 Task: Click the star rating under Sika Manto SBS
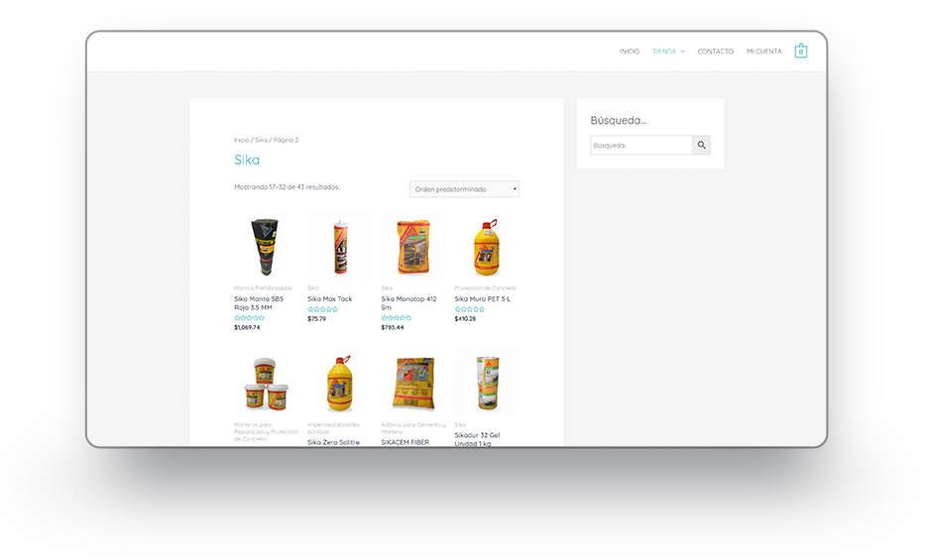[250, 318]
